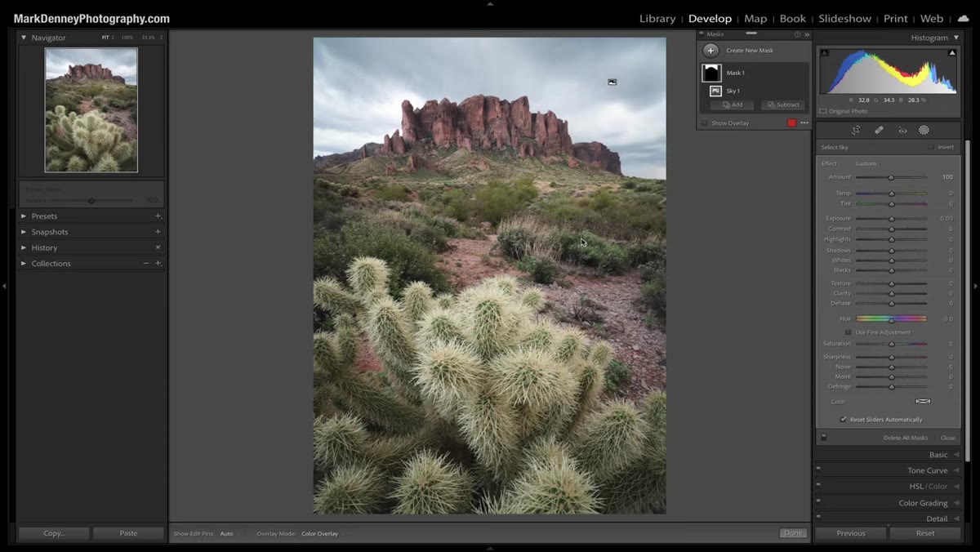Image resolution: width=980 pixels, height=552 pixels.
Task: Click the plus icon beside Create New Mask
Action: (710, 51)
